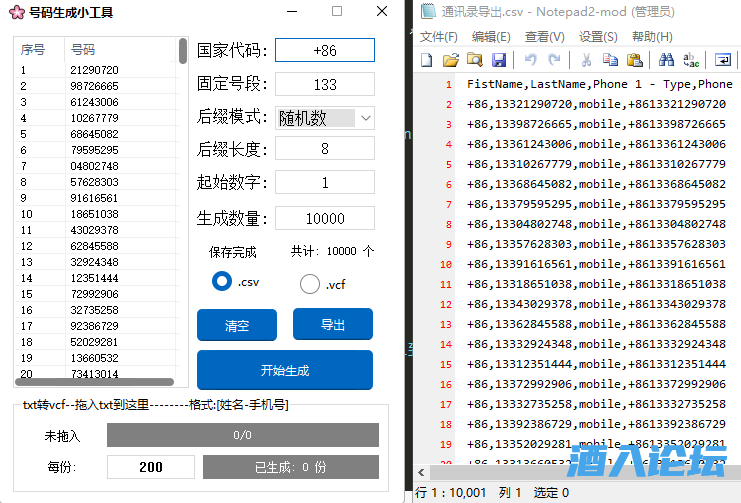Click the Save floppy disk icon
Viewport: 741px width, 503px height.
(x=496, y=60)
